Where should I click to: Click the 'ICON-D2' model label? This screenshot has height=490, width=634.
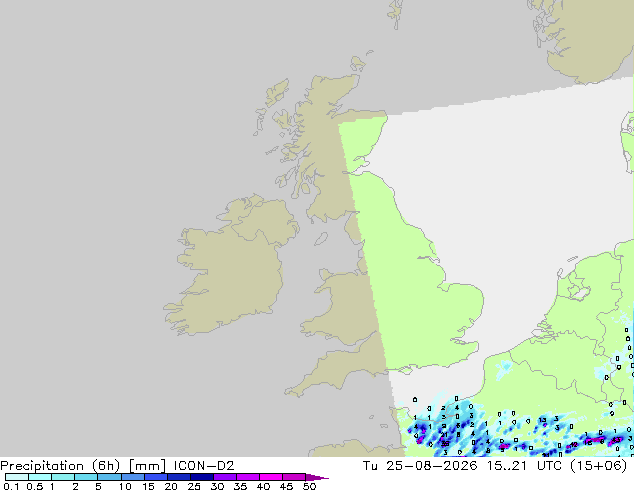click(x=204, y=466)
